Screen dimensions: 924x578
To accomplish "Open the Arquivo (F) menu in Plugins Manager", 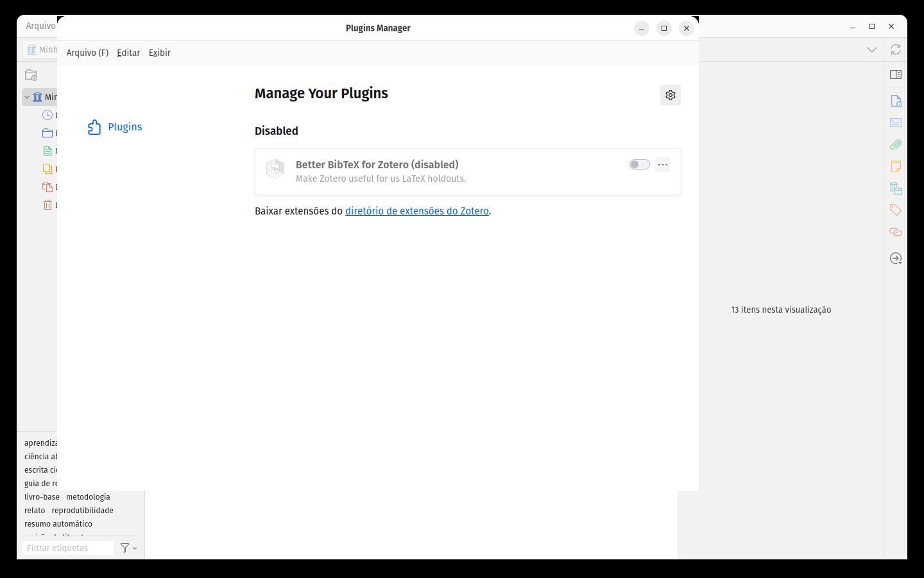I will [x=87, y=53].
